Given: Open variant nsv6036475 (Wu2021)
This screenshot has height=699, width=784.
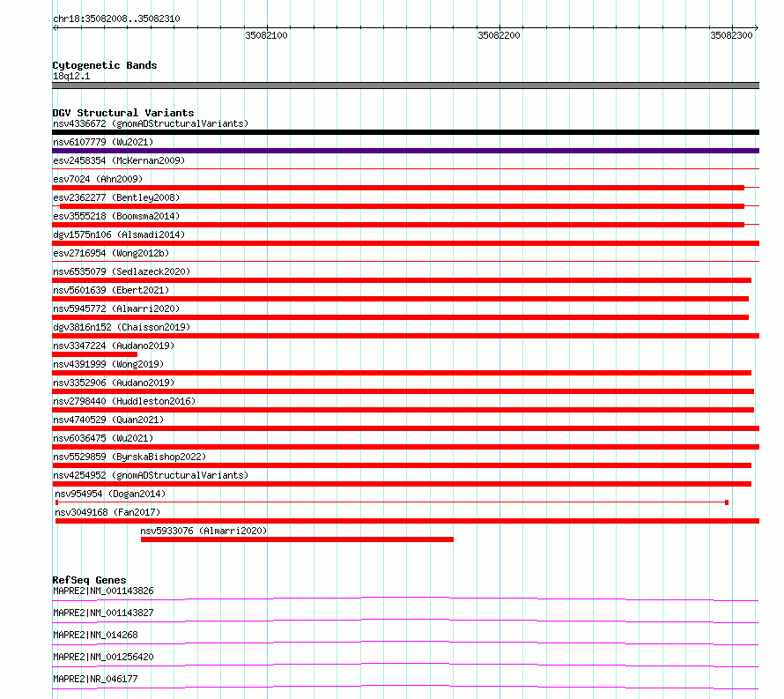Looking at the screenshot, I should pos(103,438).
